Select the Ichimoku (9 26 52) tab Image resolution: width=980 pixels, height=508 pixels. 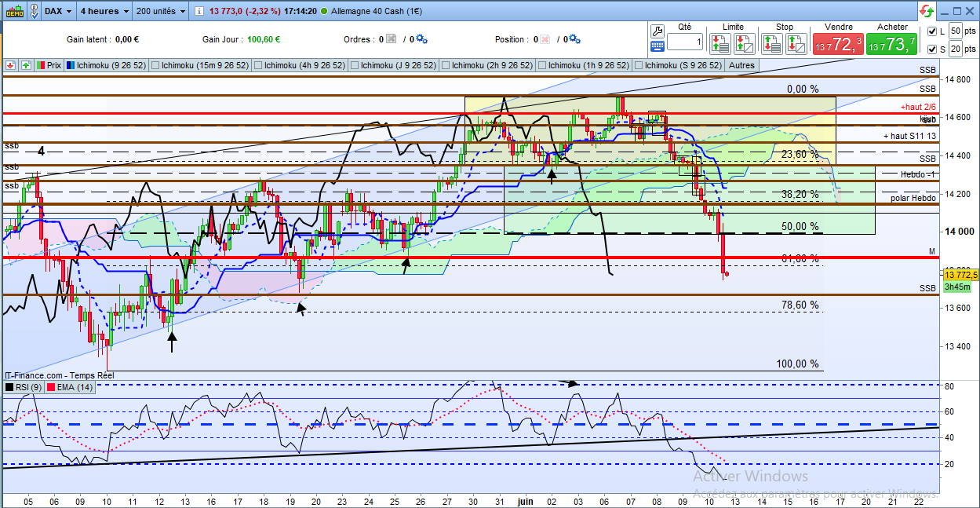click(x=106, y=65)
